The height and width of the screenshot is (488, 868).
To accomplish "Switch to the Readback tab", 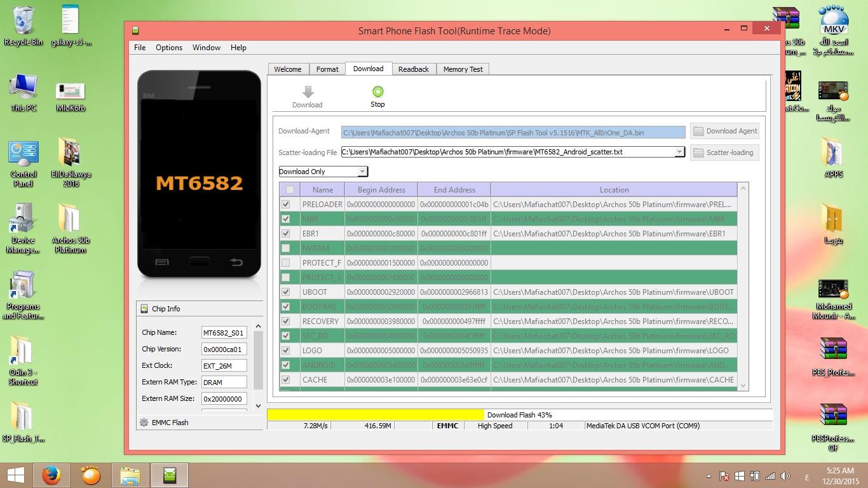I will coord(414,69).
